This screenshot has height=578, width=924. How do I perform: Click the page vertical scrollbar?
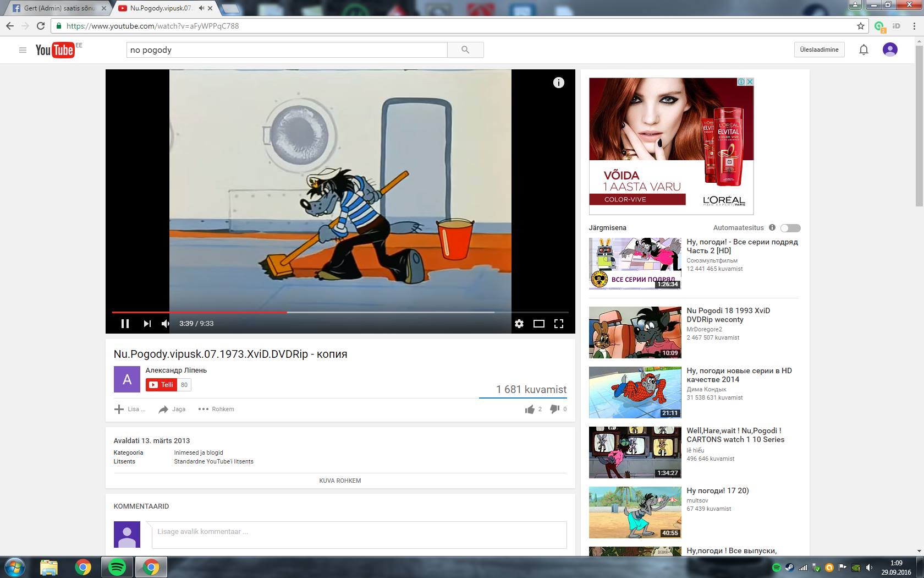pyautogui.click(x=919, y=127)
